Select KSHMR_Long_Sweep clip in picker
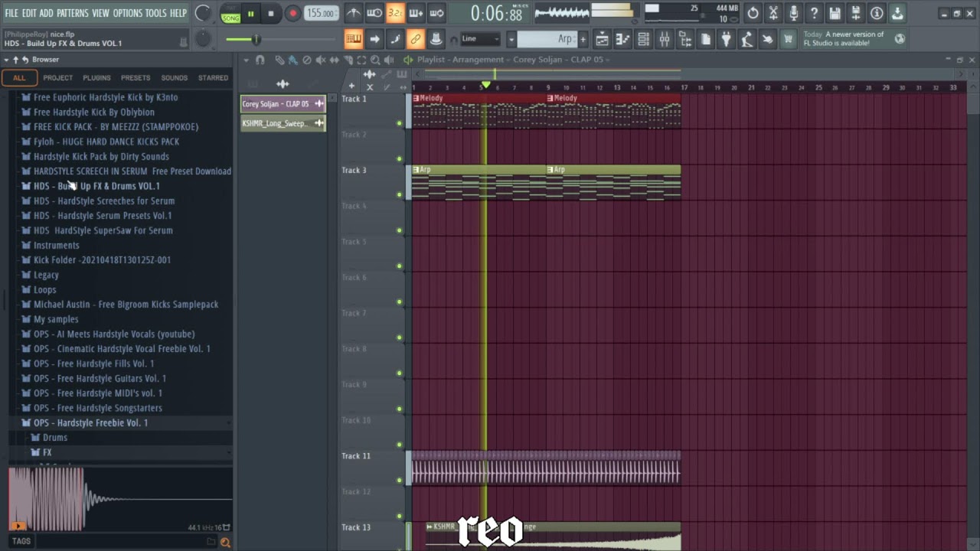This screenshot has width=980, height=551. (283, 123)
